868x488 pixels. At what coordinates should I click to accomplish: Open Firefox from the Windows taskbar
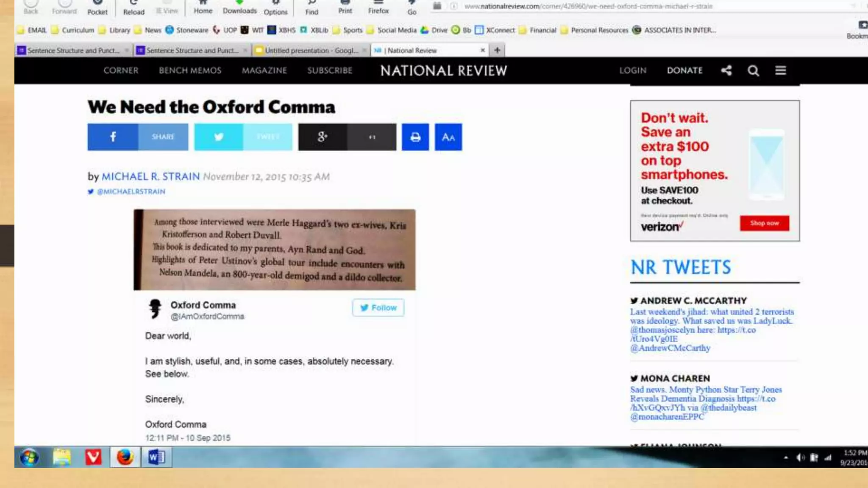pos(125,457)
